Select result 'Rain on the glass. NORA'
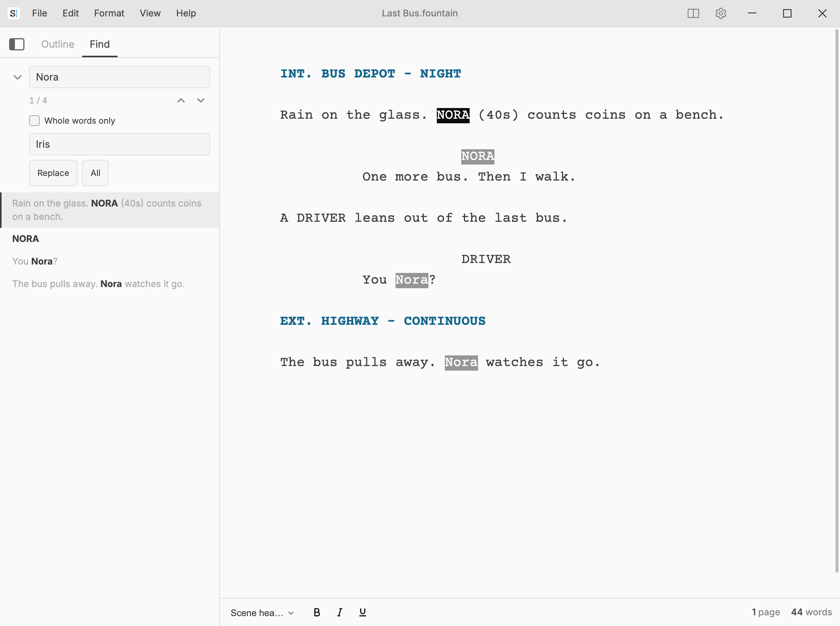840x626 pixels. (110, 210)
